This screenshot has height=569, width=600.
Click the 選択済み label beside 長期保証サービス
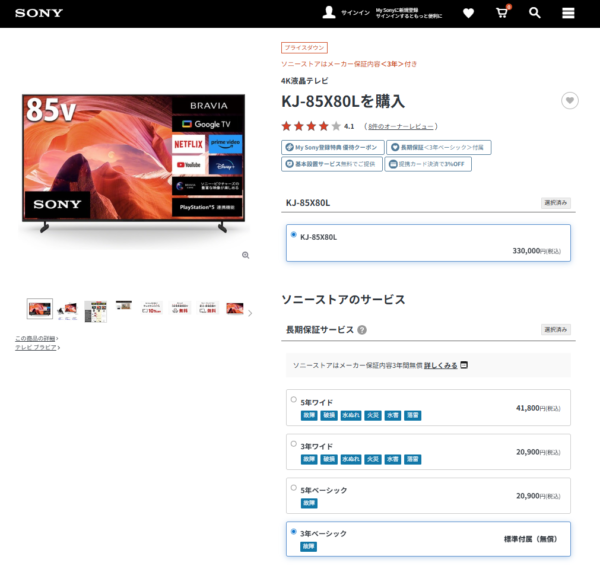click(556, 329)
